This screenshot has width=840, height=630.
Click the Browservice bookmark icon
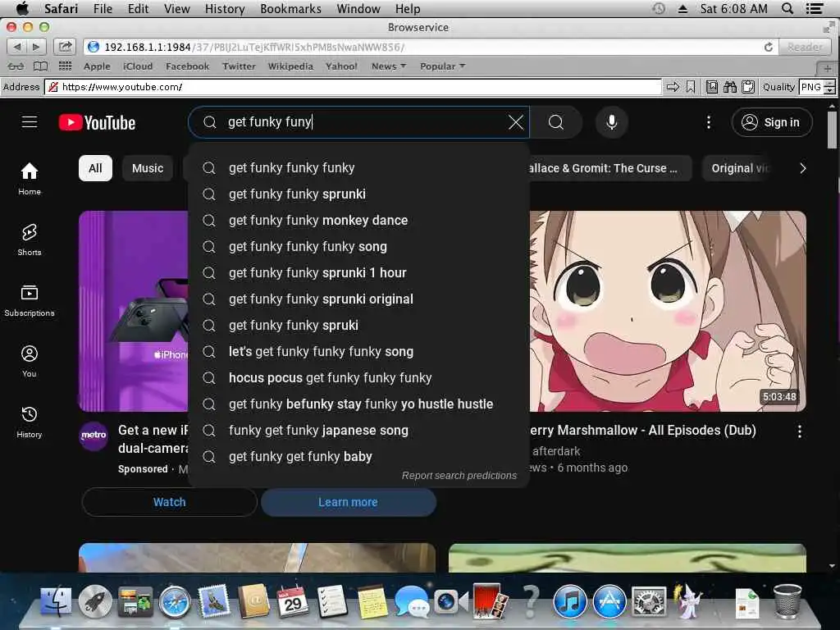point(691,87)
